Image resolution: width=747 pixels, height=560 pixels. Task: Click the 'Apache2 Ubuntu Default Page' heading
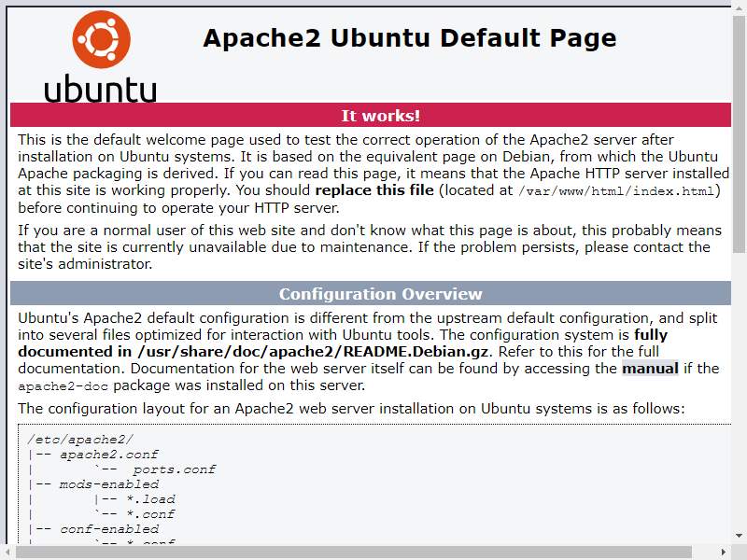click(x=410, y=38)
